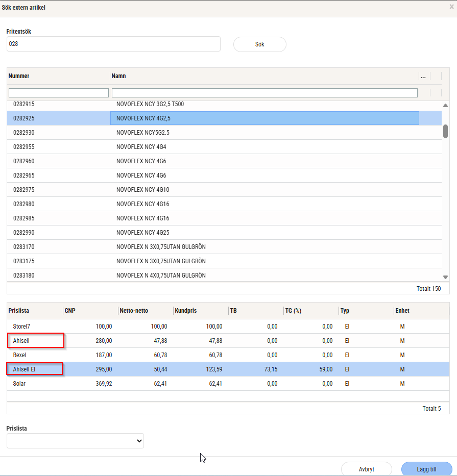Click the article list scroll down arrow

point(445,277)
